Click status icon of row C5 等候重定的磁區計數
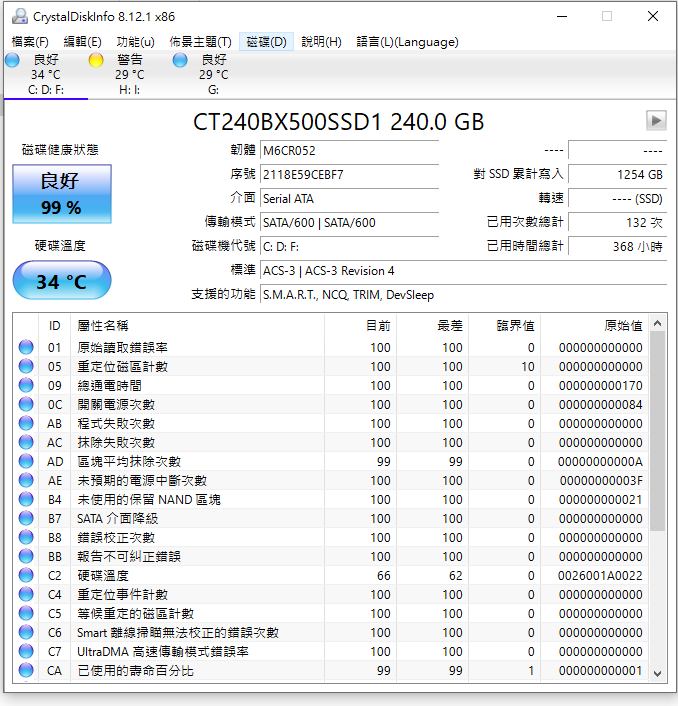 click(26, 613)
